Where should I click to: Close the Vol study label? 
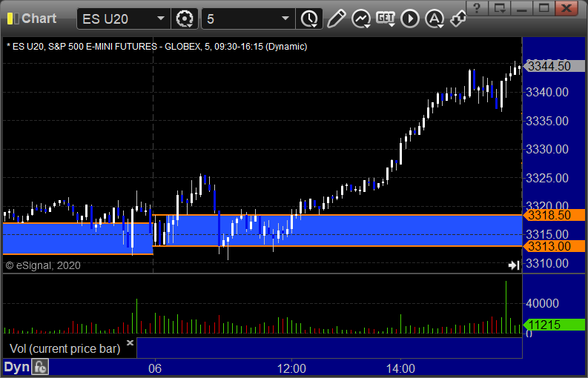click(x=130, y=342)
